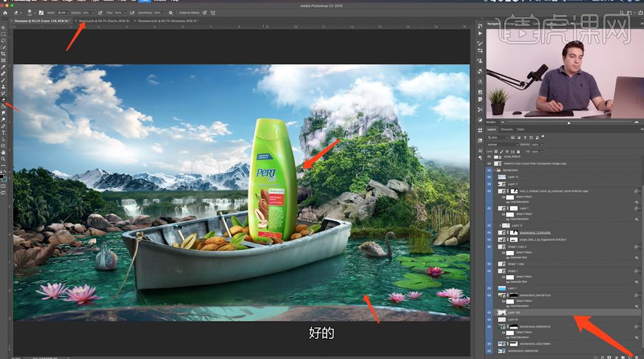Select the Brush tool
Viewport: 644px width, 359px height.
tap(3, 80)
